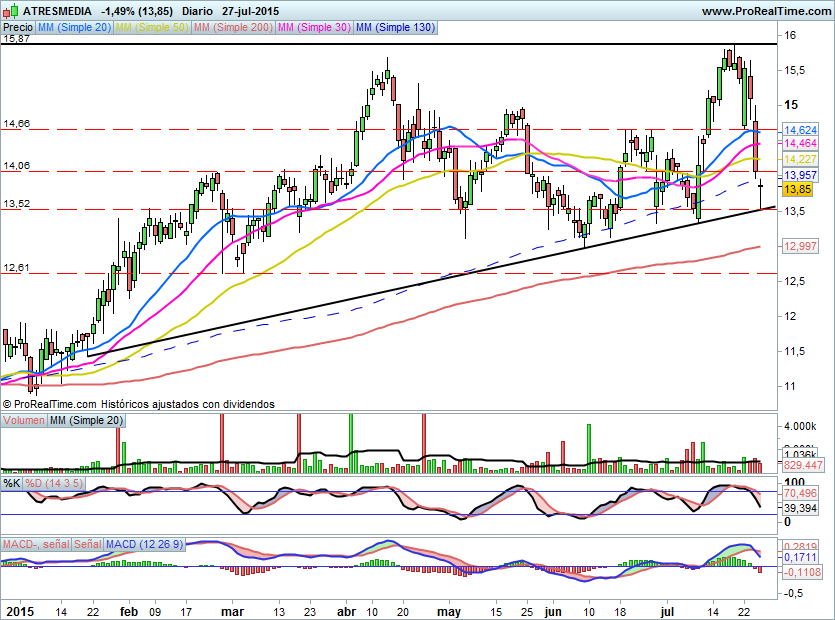Click the mar month marker on the time axis

coord(232,611)
